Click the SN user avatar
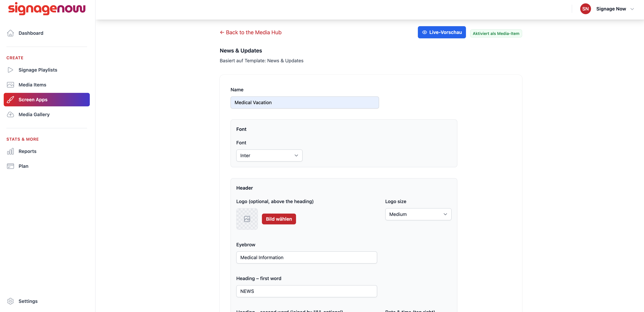Viewport: 644px width, 312px height. click(585, 9)
